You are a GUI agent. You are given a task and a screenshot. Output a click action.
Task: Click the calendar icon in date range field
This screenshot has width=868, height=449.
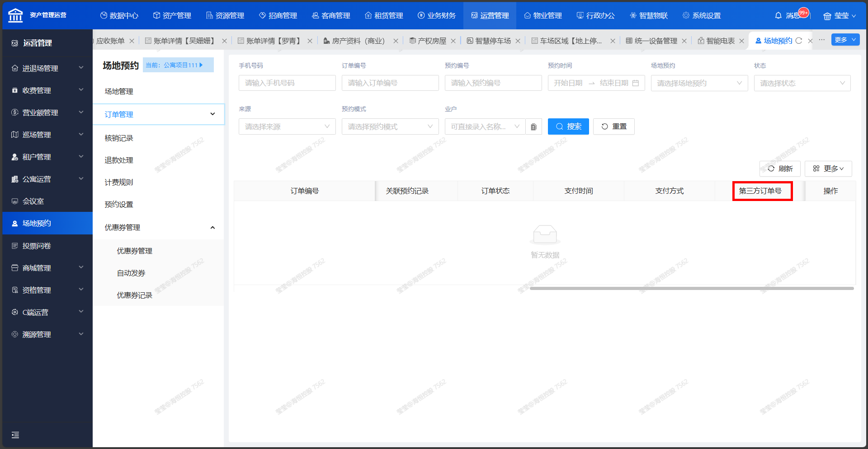pos(635,83)
